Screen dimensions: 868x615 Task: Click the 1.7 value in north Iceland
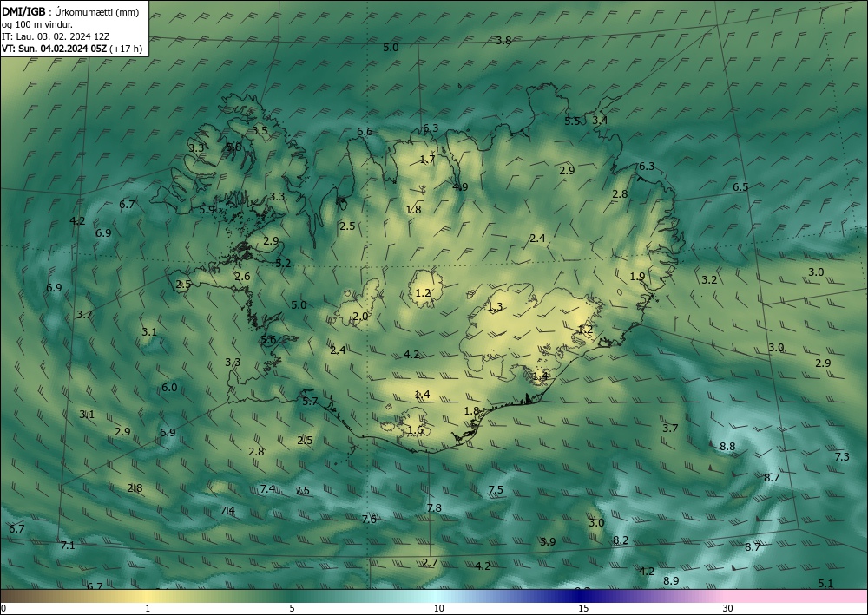427,160
